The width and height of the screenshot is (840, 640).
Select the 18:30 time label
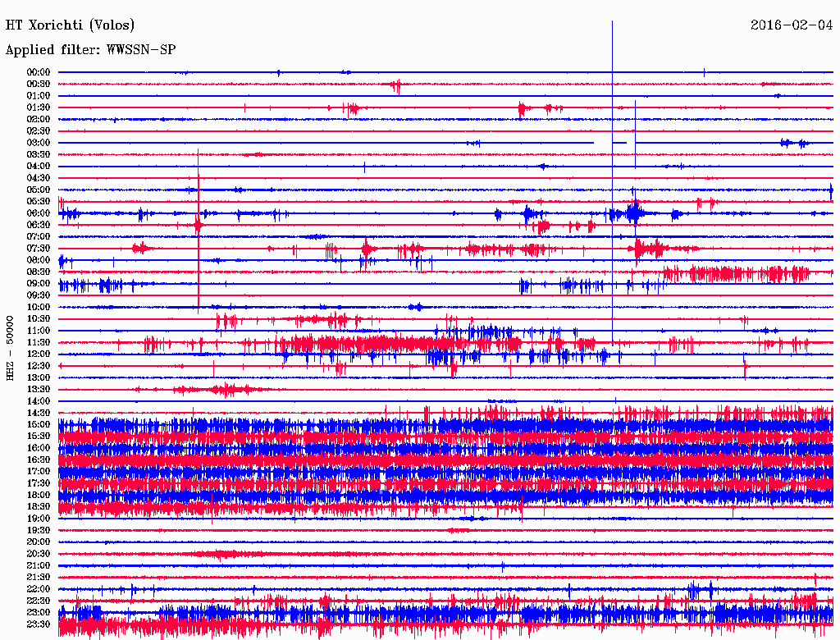tap(39, 506)
